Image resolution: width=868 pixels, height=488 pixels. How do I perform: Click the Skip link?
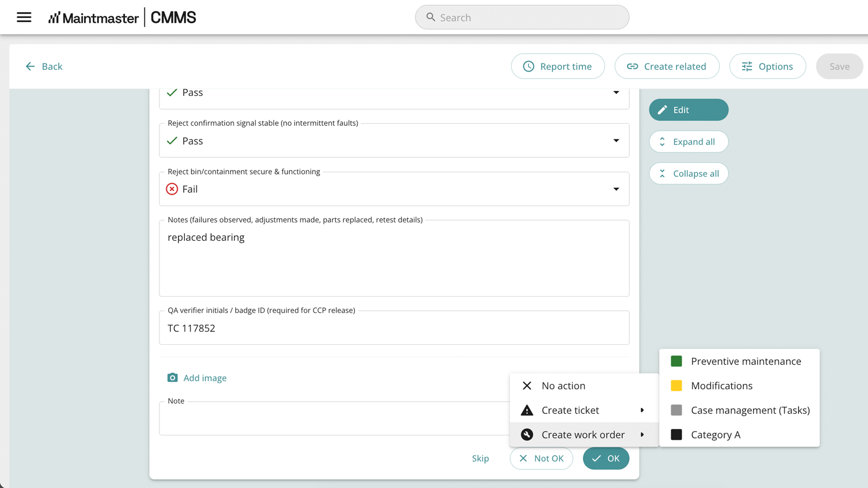pos(480,458)
